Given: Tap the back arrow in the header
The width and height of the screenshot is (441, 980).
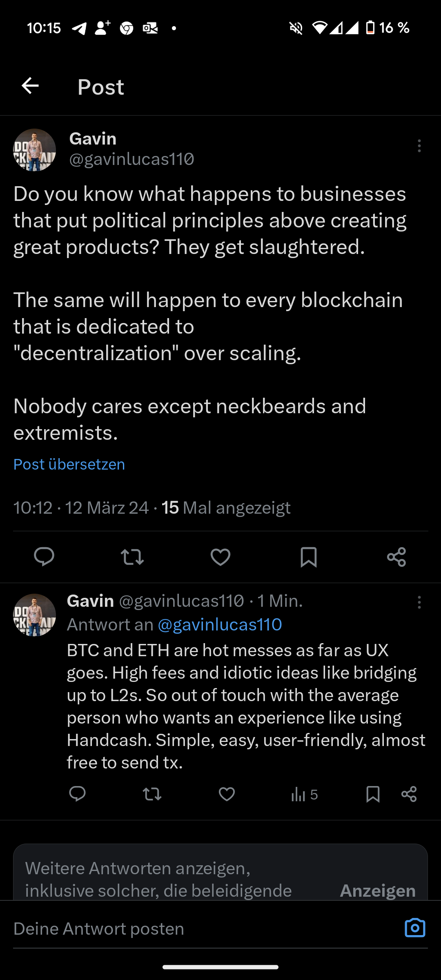Looking at the screenshot, I should [x=30, y=86].
